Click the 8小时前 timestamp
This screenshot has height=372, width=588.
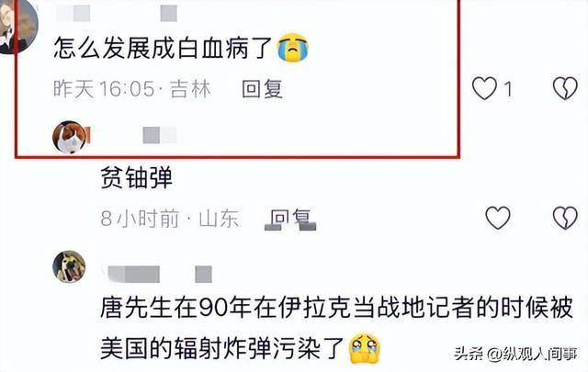[x=140, y=219]
